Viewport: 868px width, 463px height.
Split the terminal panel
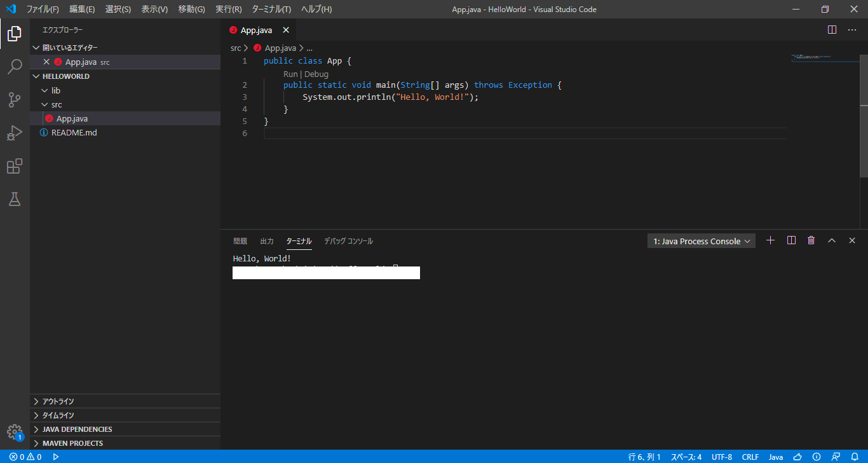791,240
